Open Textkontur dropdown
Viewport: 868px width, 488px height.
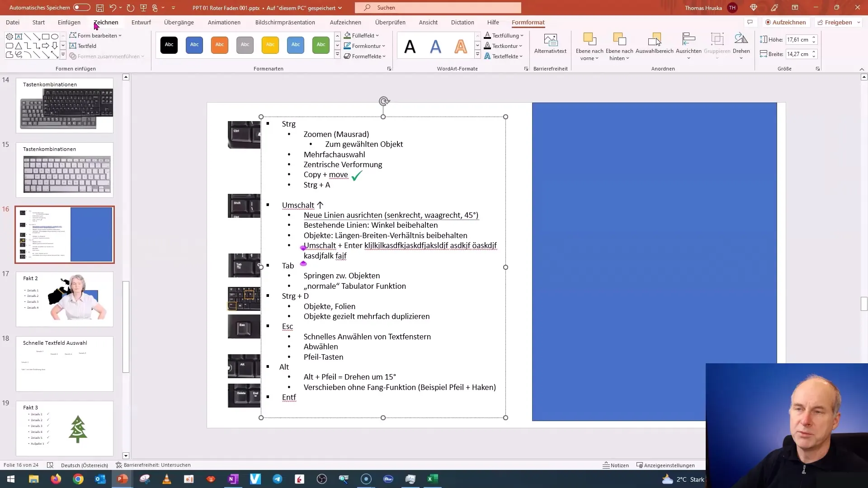coord(503,46)
